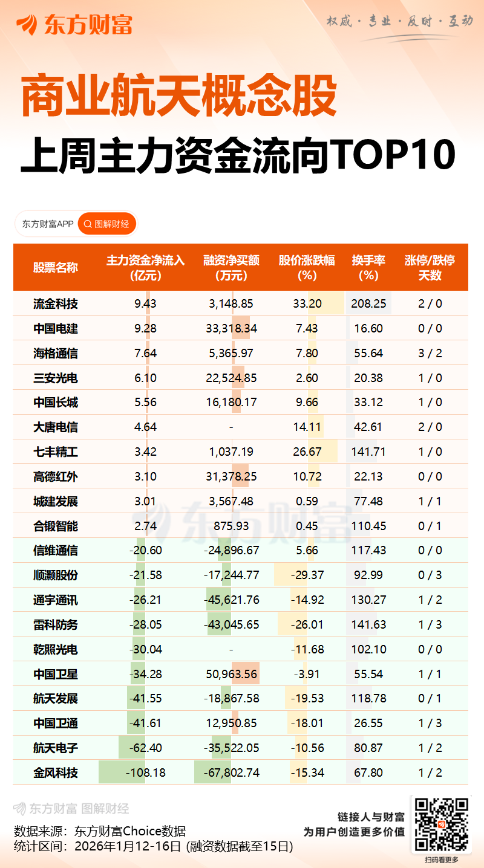Select stock name 三安光电

tap(55, 378)
